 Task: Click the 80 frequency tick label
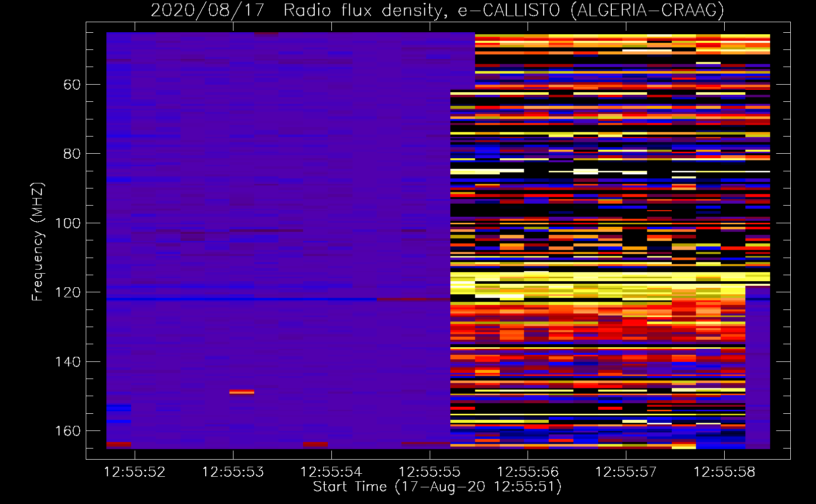tap(72, 154)
